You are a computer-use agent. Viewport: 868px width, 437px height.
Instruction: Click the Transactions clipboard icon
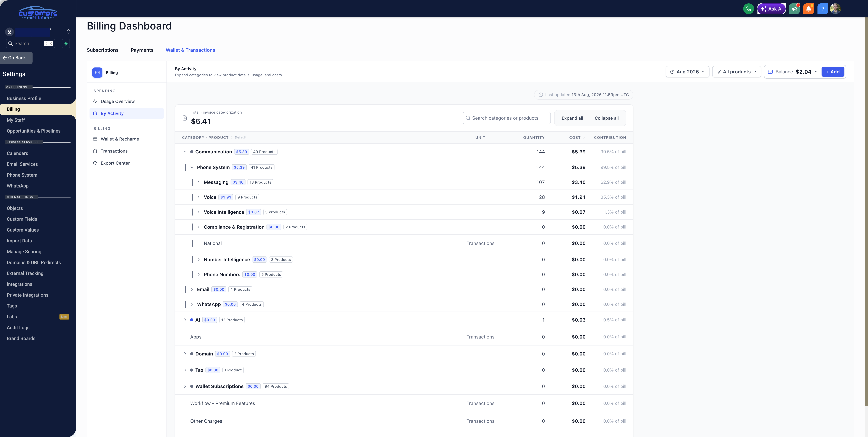pos(95,151)
